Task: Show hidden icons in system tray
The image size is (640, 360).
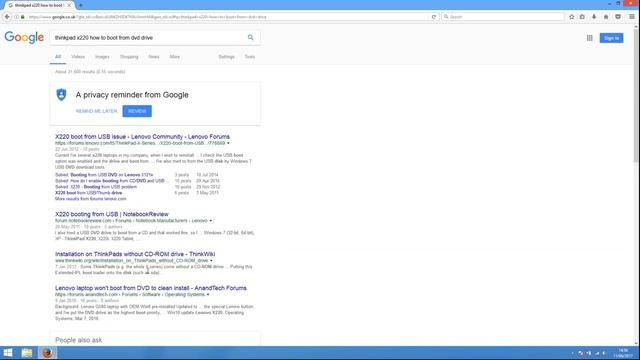Action: click(572, 353)
